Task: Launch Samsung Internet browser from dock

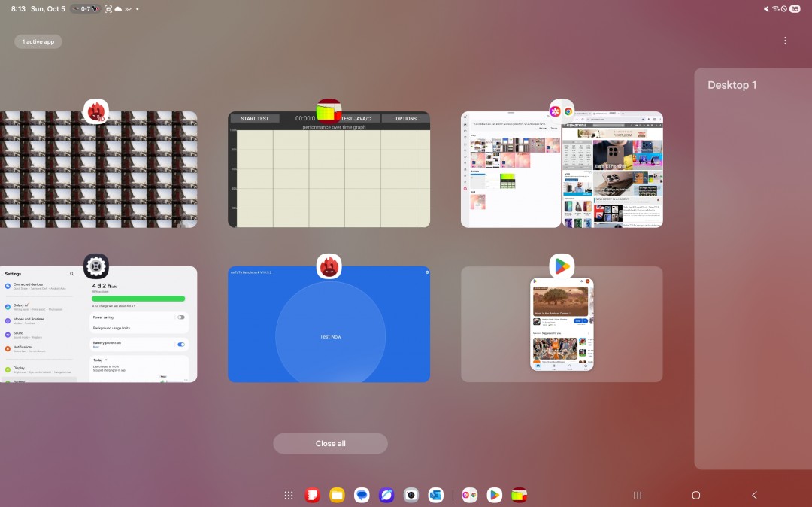Action: [x=386, y=495]
